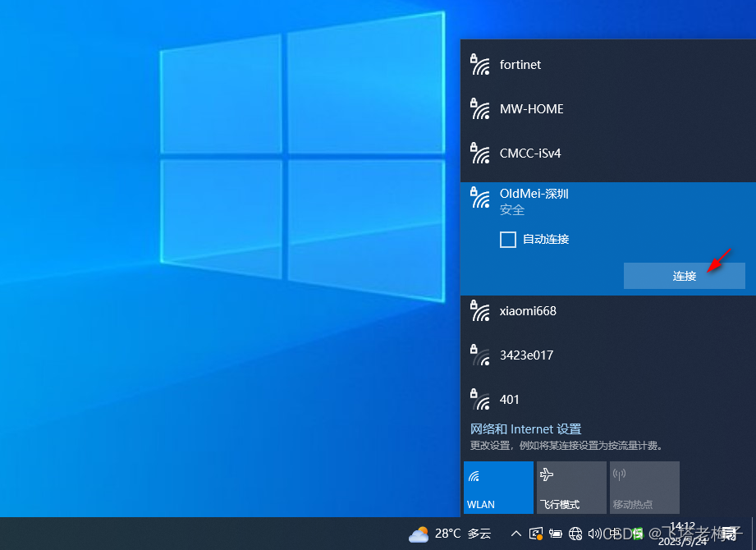The width and height of the screenshot is (756, 550).
Task: Click the globe network tray icon
Action: (575, 534)
